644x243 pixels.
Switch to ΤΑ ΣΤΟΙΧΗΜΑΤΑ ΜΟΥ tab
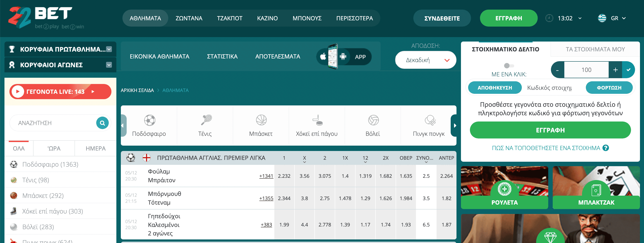coord(595,49)
